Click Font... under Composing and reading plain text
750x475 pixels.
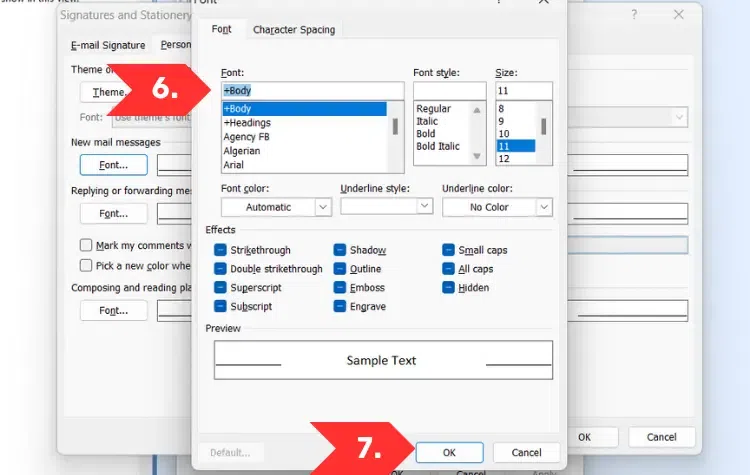tap(113, 310)
